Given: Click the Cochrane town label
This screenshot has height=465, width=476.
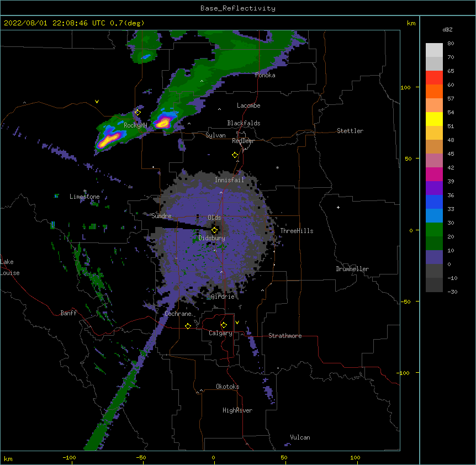Looking at the screenshot, I should click(178, 314).
